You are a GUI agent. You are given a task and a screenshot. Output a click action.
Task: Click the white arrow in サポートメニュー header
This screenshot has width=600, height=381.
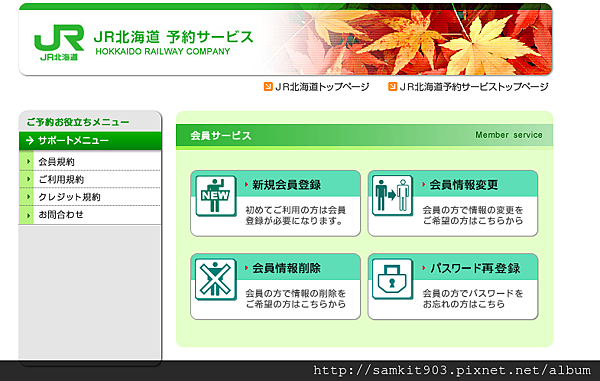click(x=30, y=140)
